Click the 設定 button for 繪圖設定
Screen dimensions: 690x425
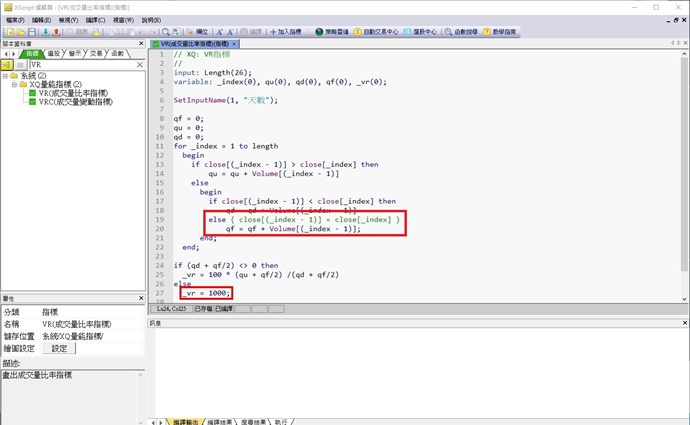59,348
